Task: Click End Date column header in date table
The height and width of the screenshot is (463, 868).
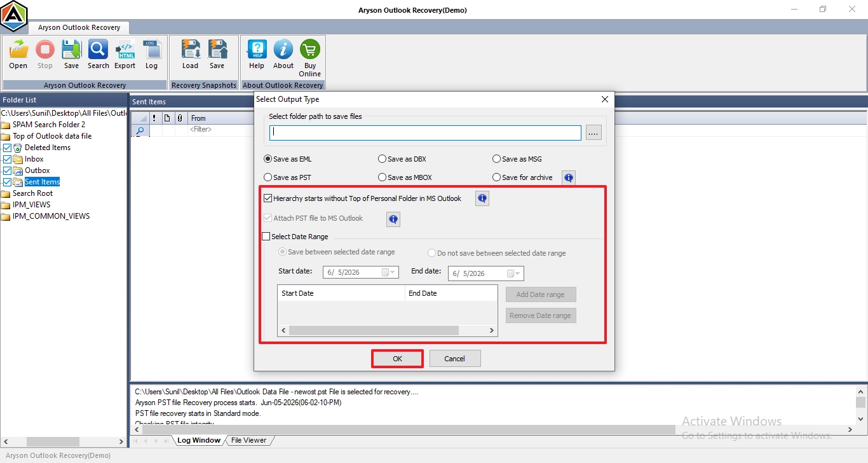Action: click(x=451, y=293)
